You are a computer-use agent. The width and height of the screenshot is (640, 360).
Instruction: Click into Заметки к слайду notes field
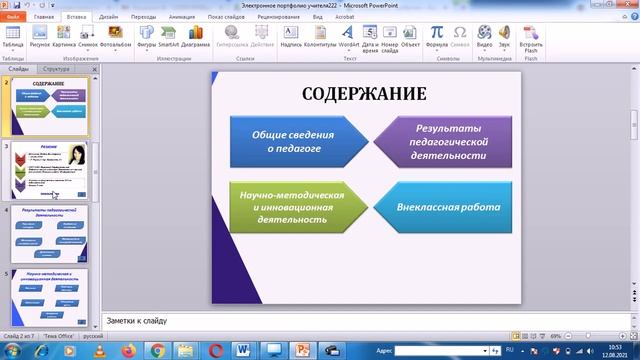[365, 321]
